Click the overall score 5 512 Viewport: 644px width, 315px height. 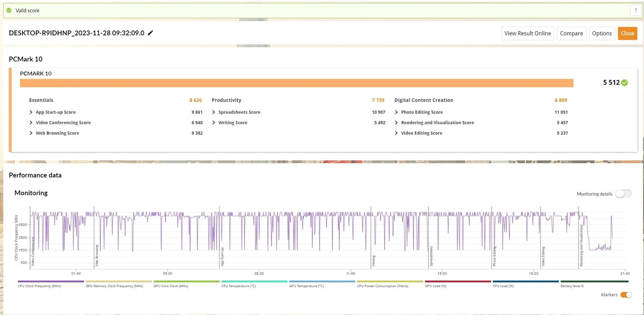click(x=611, y=83)
